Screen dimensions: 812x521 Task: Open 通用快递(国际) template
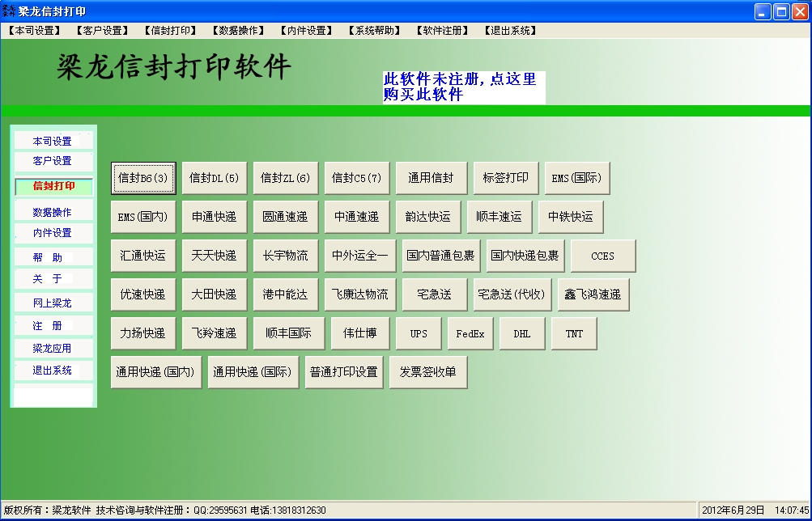point(253,372)
